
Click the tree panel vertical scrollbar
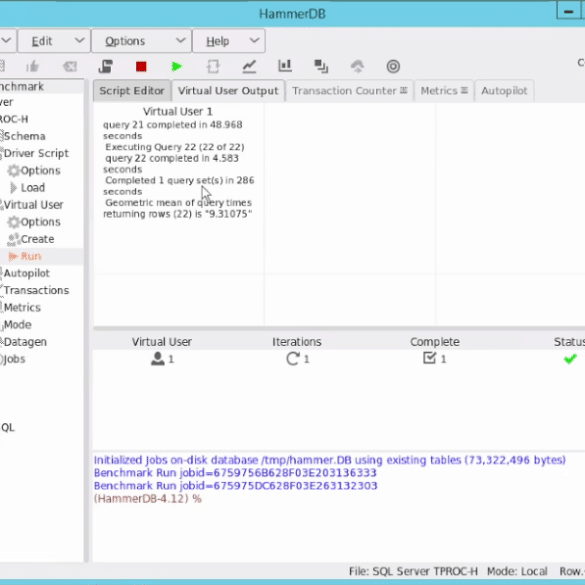click(x=87, y=321)
